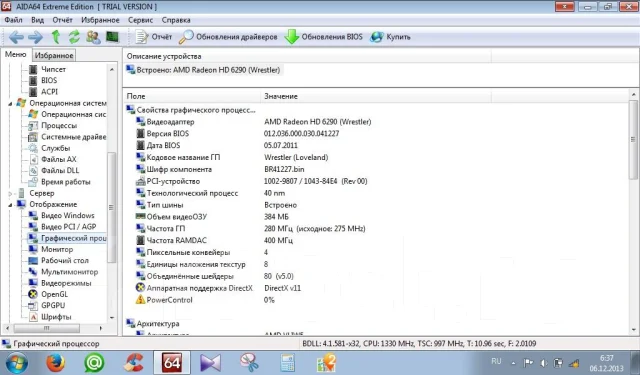Select the Мультимонитор tree item
This screenshot has width=640, height=375.
pyautogui.click(x=63, y=272)
